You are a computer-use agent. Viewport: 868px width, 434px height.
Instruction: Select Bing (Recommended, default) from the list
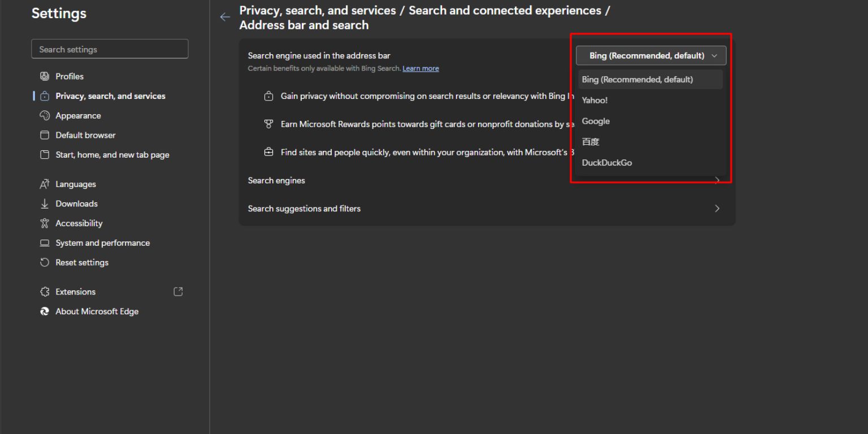tap(650, 80)
